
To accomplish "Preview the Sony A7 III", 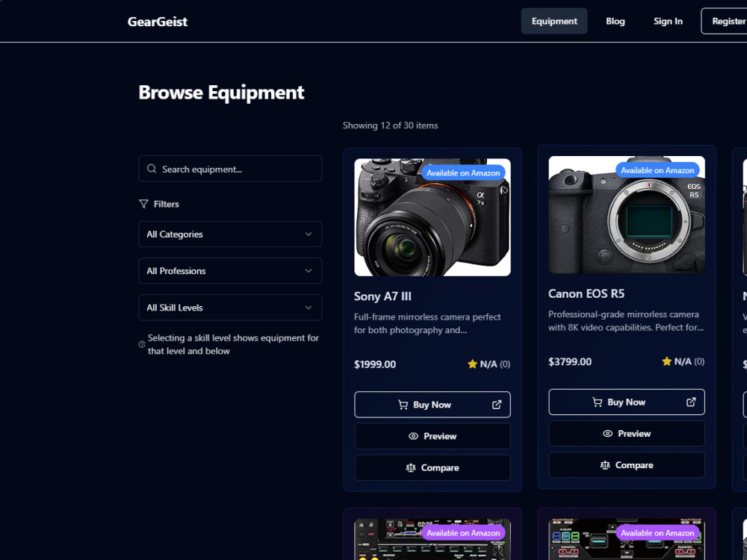I will pyautogui.click(x=432, y=436).
